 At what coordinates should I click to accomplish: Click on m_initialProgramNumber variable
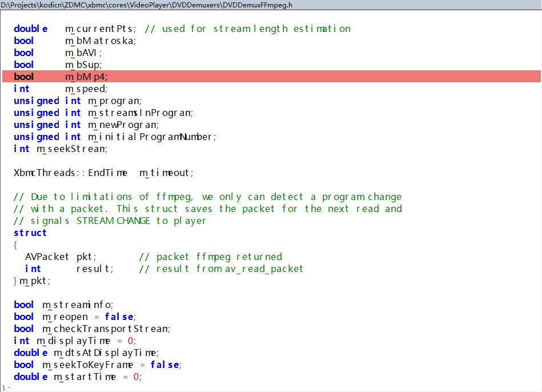click(x=152, y=137)
